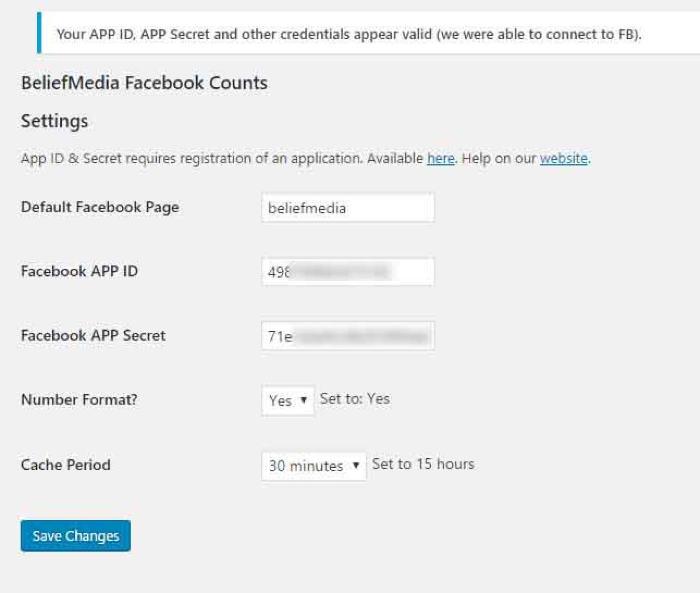Image resolution: width=700 pixels, height=593 pixels.
Task: Click the "Default Facebook Page" label
Action: pyautogui.click(x=100, y=207)
